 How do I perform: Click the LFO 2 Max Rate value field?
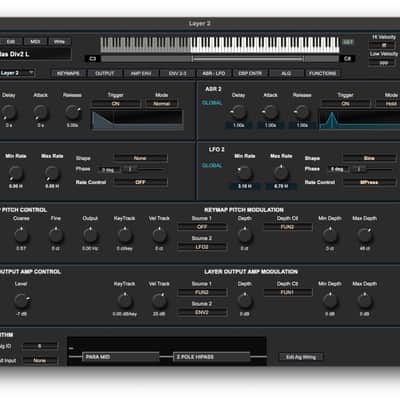coord(281,186)
